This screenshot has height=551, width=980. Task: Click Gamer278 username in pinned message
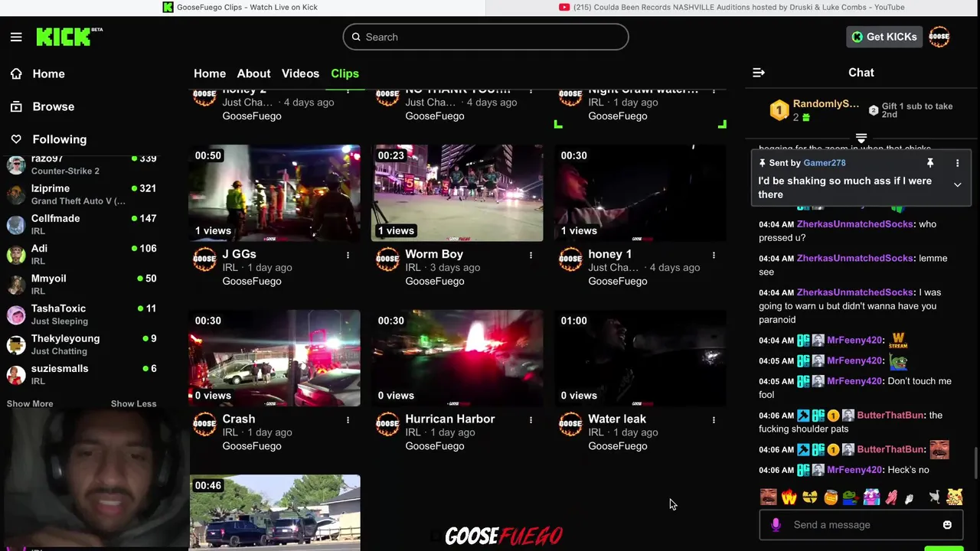(x=825, y=163)
